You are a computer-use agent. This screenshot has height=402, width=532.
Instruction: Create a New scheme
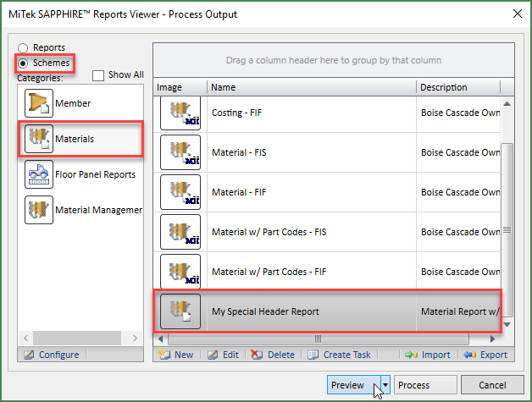[184, 355]
